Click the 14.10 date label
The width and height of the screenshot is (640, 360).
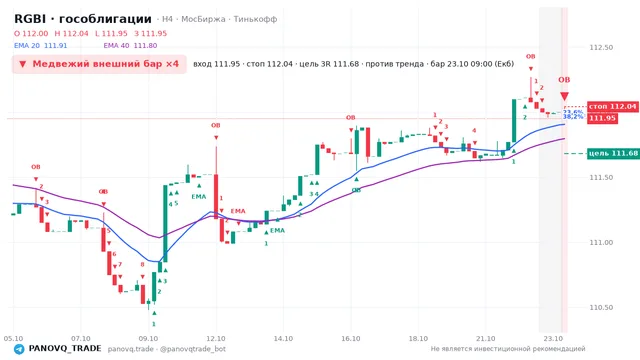pyautogui.click(x=283, y=339)
